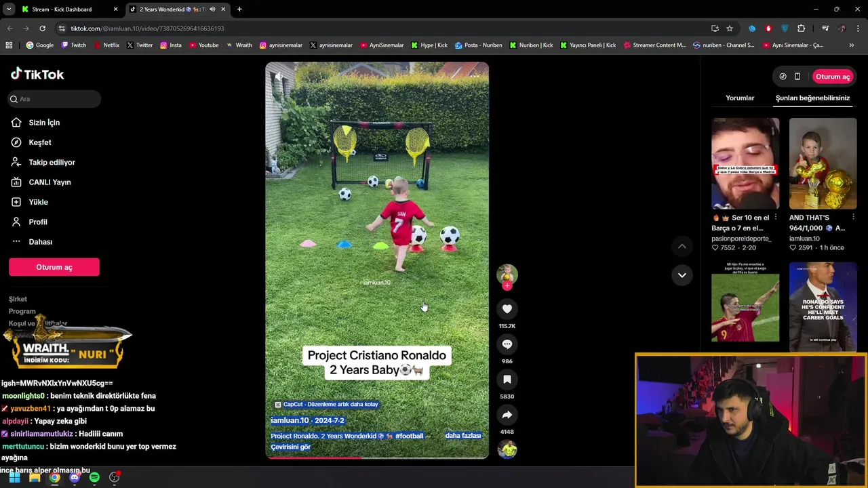Screen dimensions: 868x488
Task: Switch to the Yorumlar tab
Action: click(740, 98)
